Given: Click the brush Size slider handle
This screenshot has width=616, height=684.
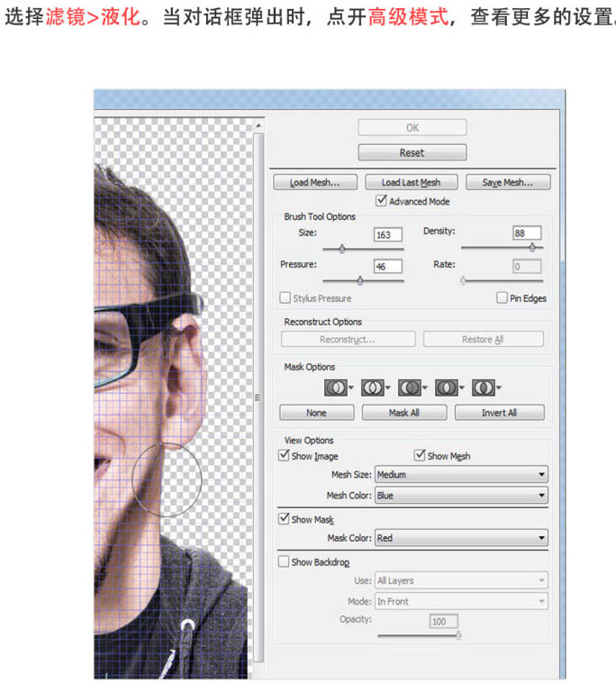Looking at the screenshot, I should [x=342, y=249].
